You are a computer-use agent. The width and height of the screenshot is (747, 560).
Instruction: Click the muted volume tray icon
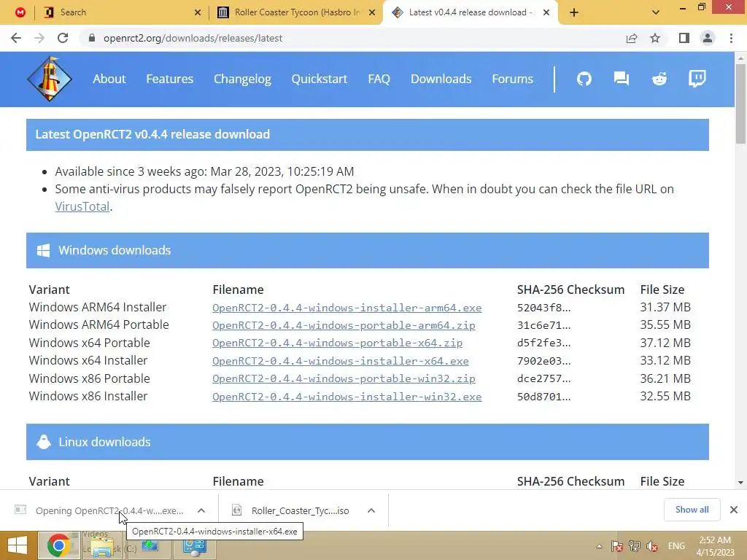[x=652, y=546]
